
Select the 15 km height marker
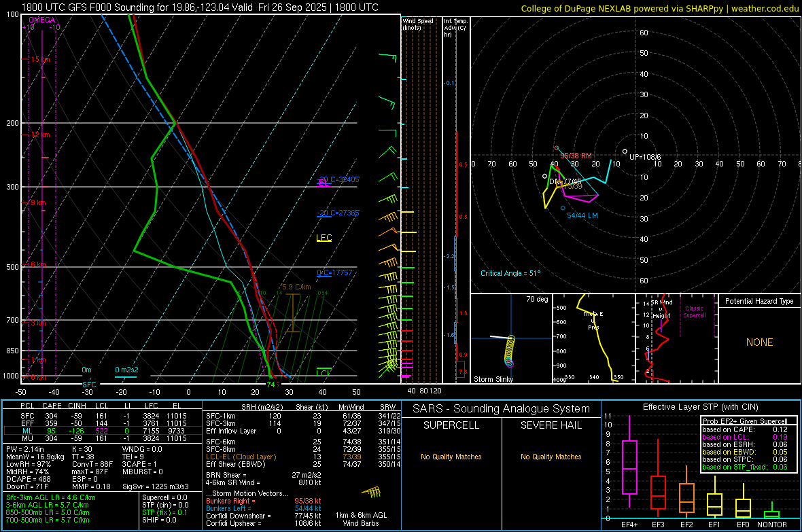tap(40, 59)
